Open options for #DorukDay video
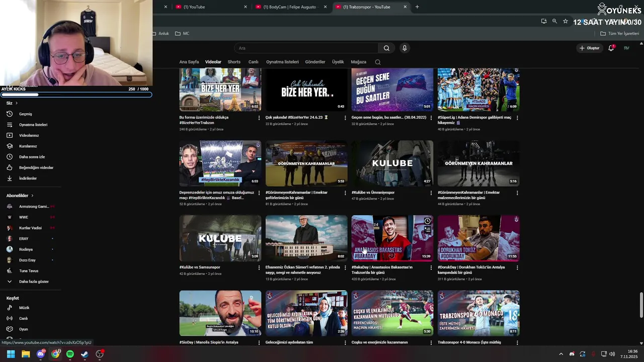 click(x=517, y=267)
